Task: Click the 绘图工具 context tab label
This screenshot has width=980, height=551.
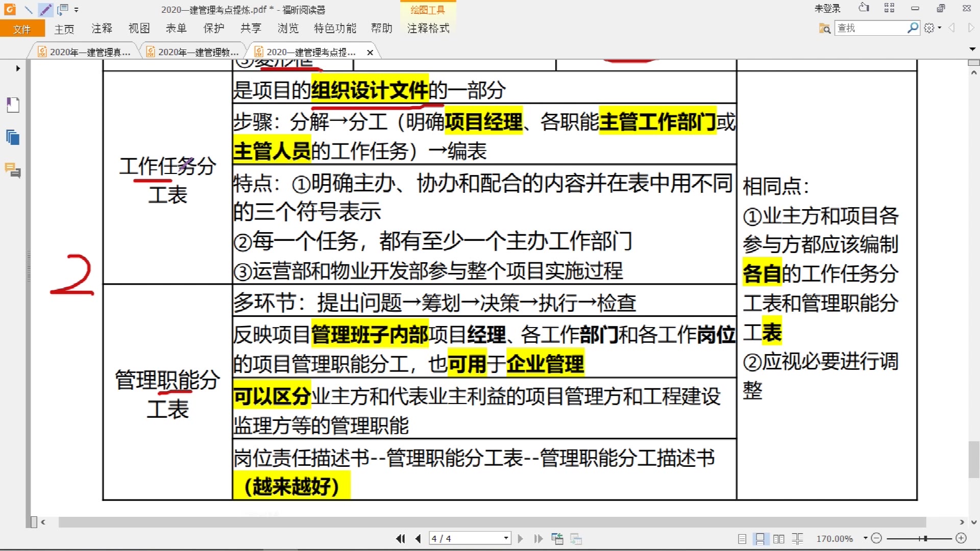Action: pyautogui.click(x=428, y=10)
